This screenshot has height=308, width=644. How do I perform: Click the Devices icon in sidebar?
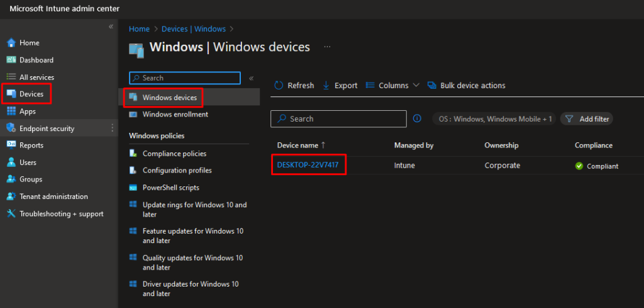click(x=11, y=94)
